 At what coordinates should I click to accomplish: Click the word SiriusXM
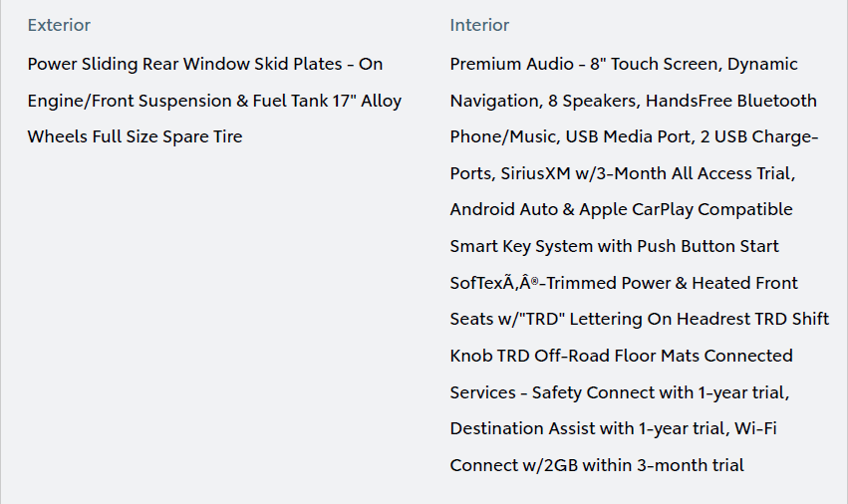pos(535,173)
